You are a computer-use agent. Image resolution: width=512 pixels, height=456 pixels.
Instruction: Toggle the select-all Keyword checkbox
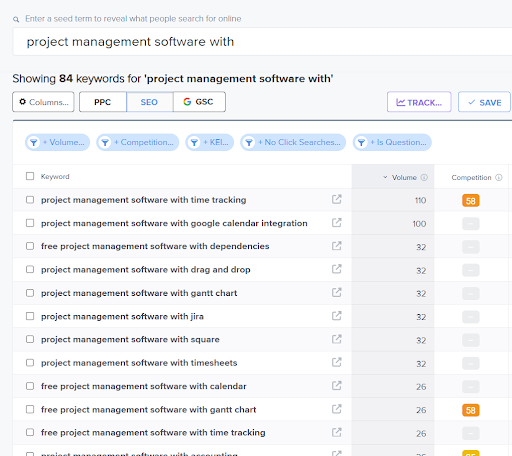pyautogui.click(x=30, y=176)
